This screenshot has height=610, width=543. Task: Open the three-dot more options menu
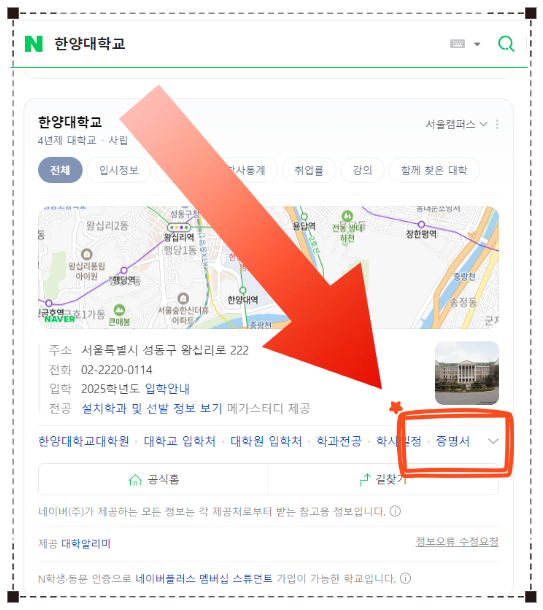(497, 124)
